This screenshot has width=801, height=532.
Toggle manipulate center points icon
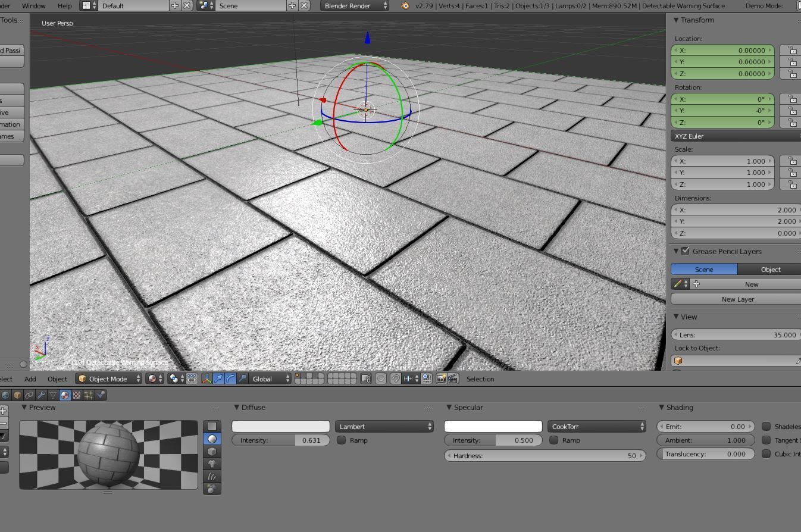192,378
